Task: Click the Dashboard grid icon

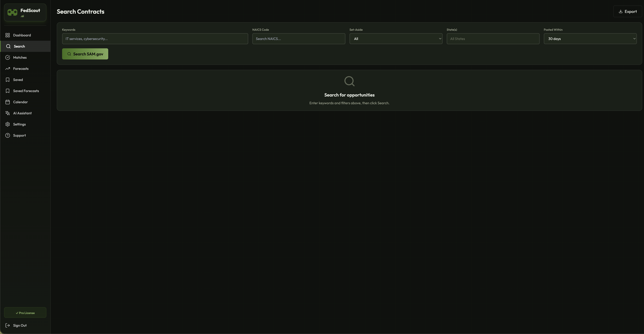Action: [x=7, y=35]
